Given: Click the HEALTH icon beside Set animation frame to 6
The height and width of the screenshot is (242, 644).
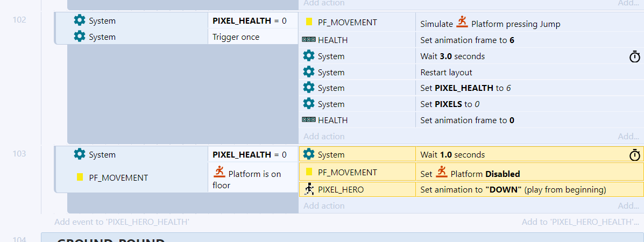Looking at the screenshot, I should [308, 40].
